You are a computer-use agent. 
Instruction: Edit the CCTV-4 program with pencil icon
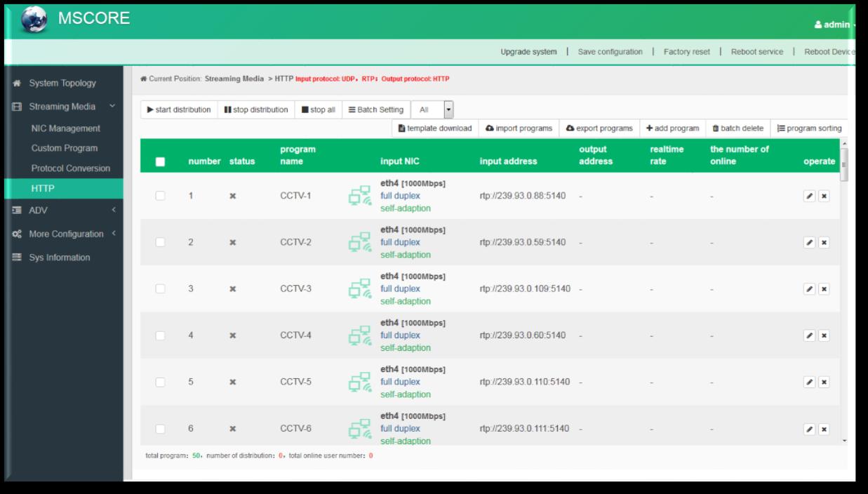click(810, 335)
